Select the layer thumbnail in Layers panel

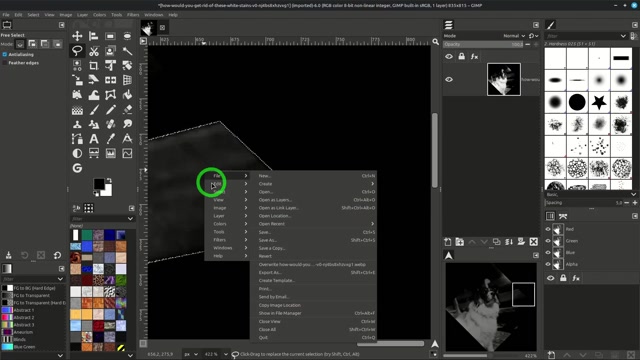click(504, 80)
